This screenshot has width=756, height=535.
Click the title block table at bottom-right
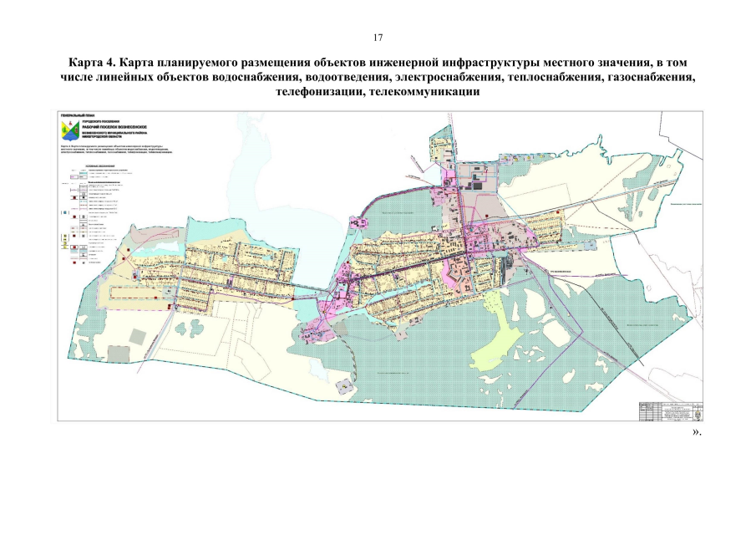(672, 411)
